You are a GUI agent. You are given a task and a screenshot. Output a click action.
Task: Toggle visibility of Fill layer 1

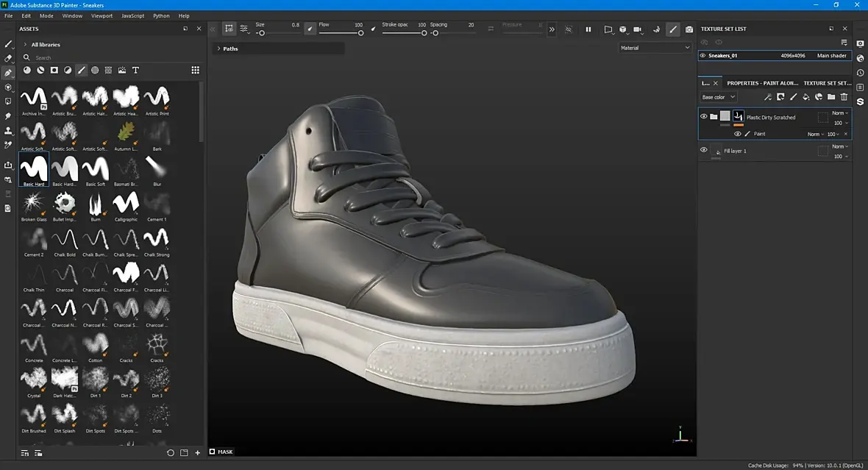coord(703,150)
